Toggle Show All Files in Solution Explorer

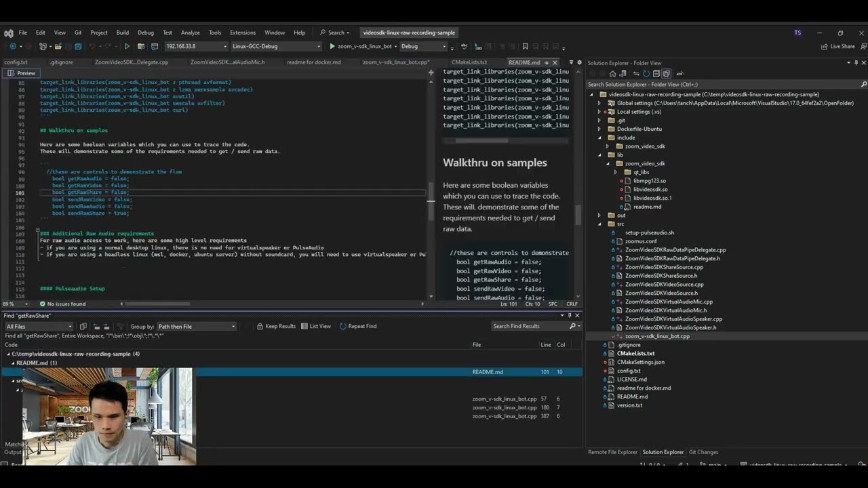pos(667,74)
